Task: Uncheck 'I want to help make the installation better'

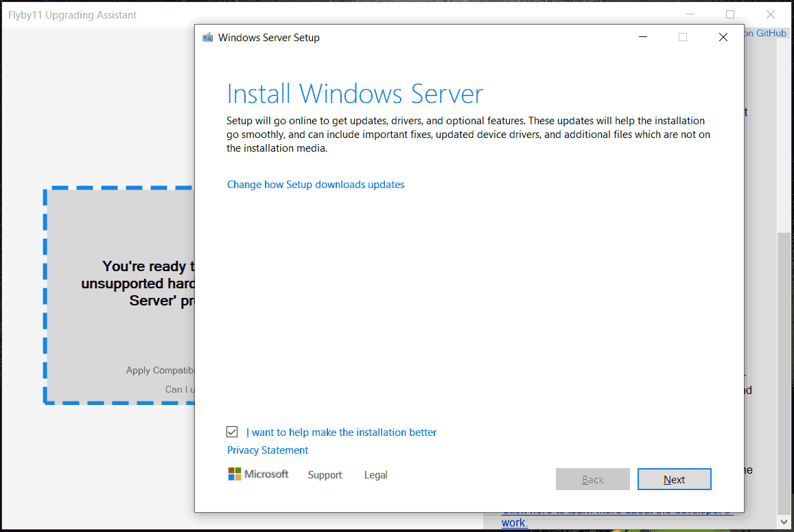Action: 232,432
